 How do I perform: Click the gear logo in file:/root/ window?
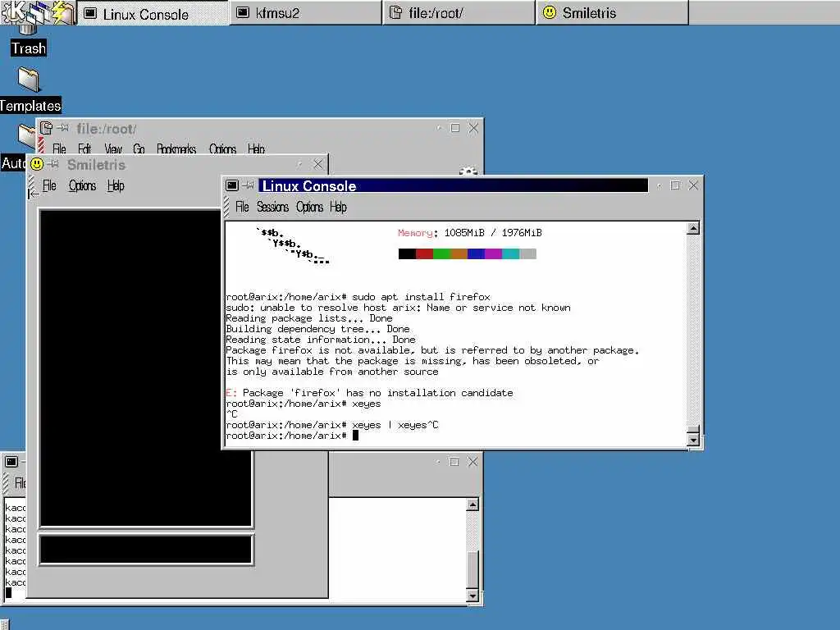tap(468, 171)
